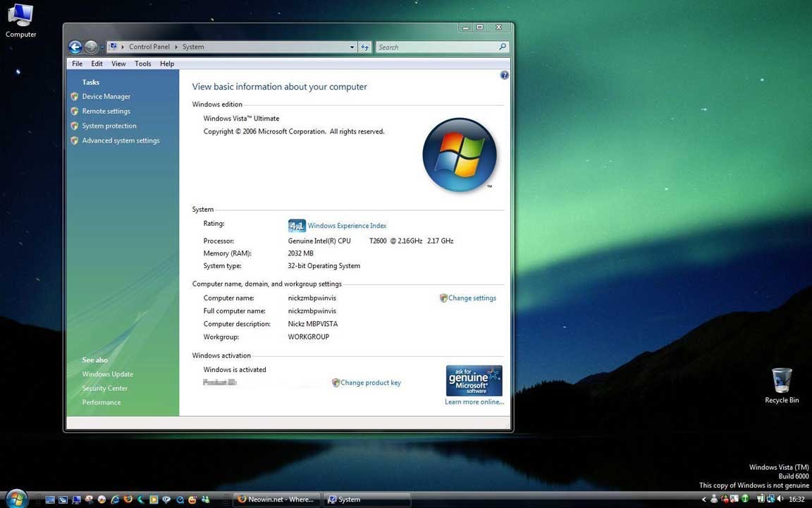Click the System breadcrumb in address bar
812x508 pixels.
point(192,47)
